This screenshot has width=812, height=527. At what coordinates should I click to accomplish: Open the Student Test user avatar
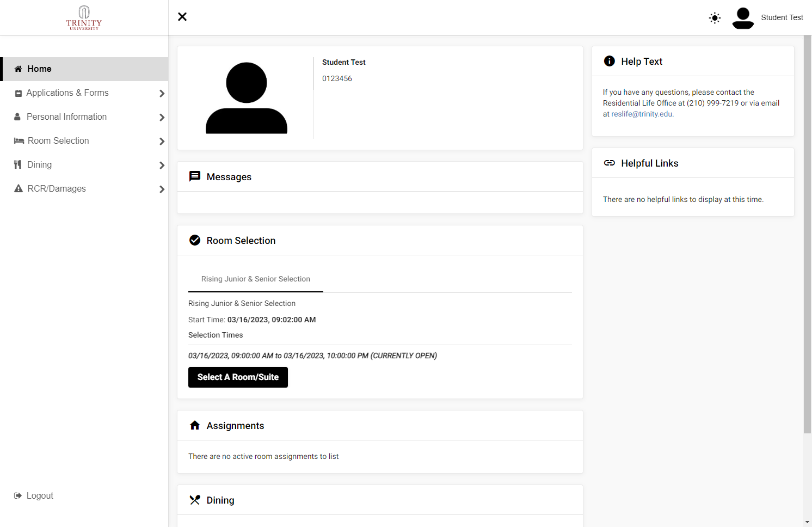(x=743, y=18)
